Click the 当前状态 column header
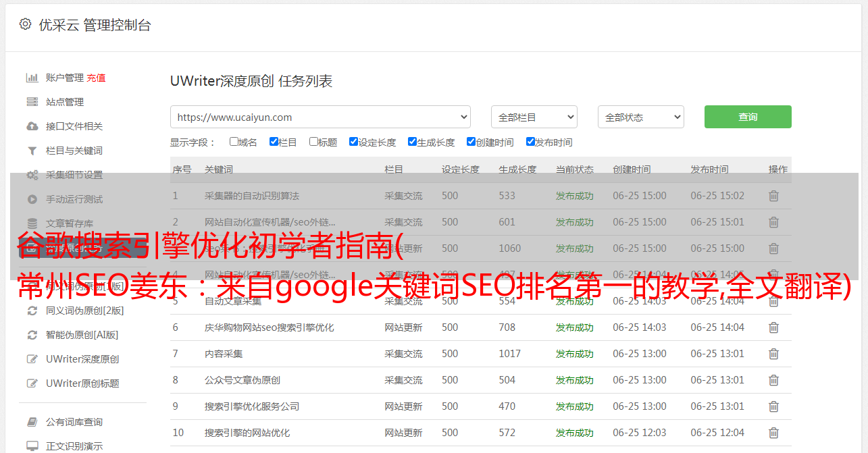The height and width of the screenshot is (453, 868). [x=575, y=169]
